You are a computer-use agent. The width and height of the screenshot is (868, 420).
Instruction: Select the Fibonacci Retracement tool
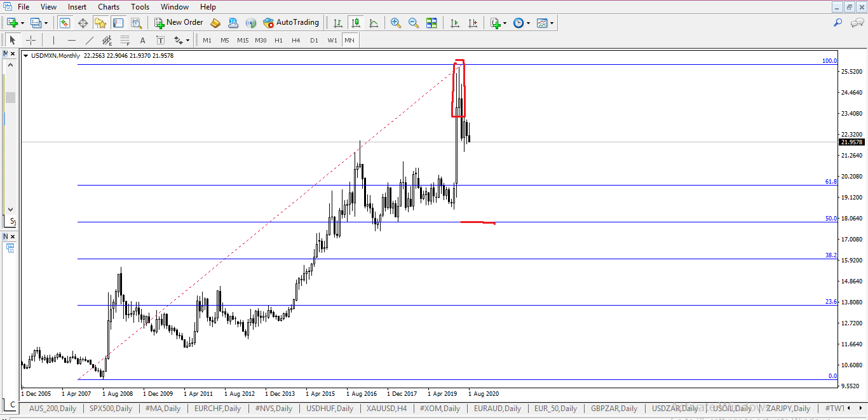[x=125, y=40]
